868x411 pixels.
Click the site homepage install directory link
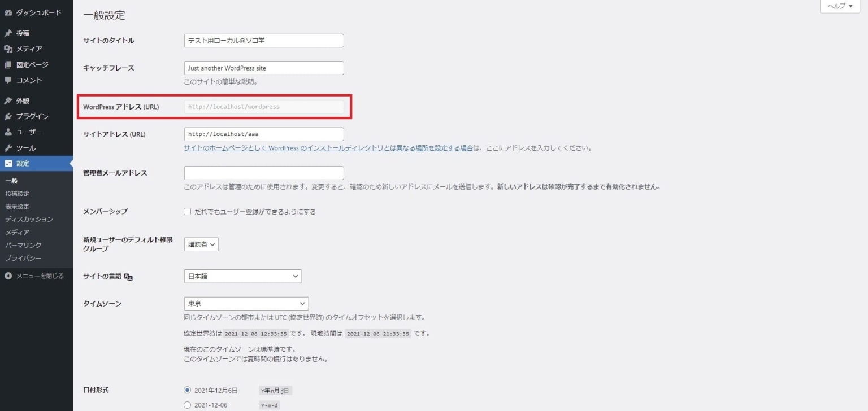tap(328, 148)
